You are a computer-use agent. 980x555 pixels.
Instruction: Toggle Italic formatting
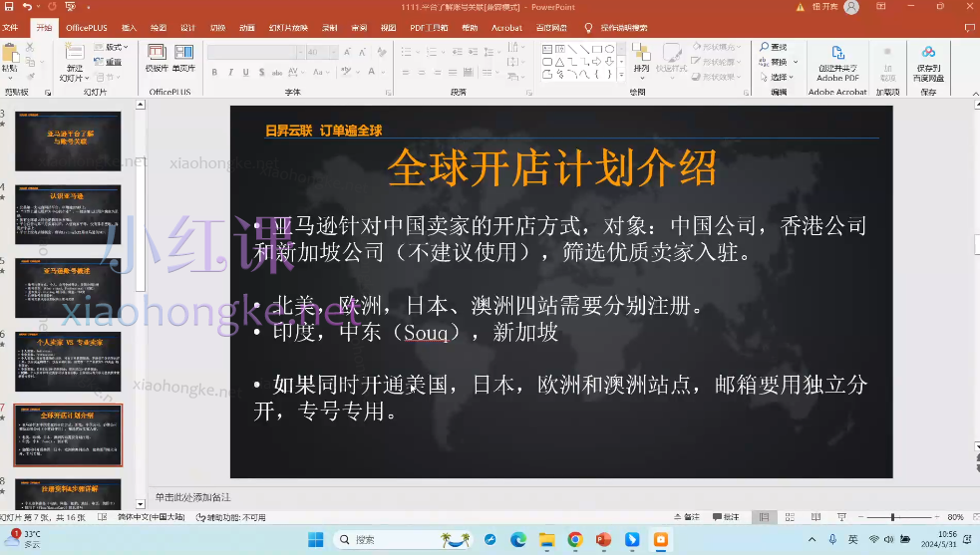click(230, 73)
